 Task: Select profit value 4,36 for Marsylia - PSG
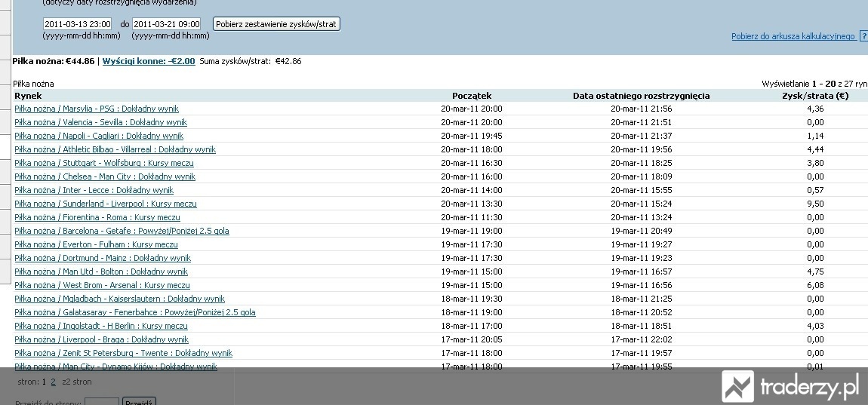(815, 109)
